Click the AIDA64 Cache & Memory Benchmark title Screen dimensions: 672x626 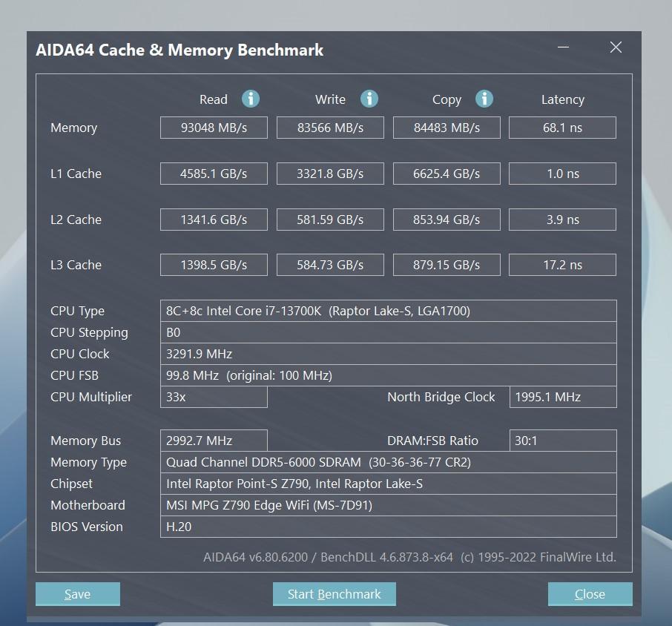pyautogui.click(x=179, y=50)
